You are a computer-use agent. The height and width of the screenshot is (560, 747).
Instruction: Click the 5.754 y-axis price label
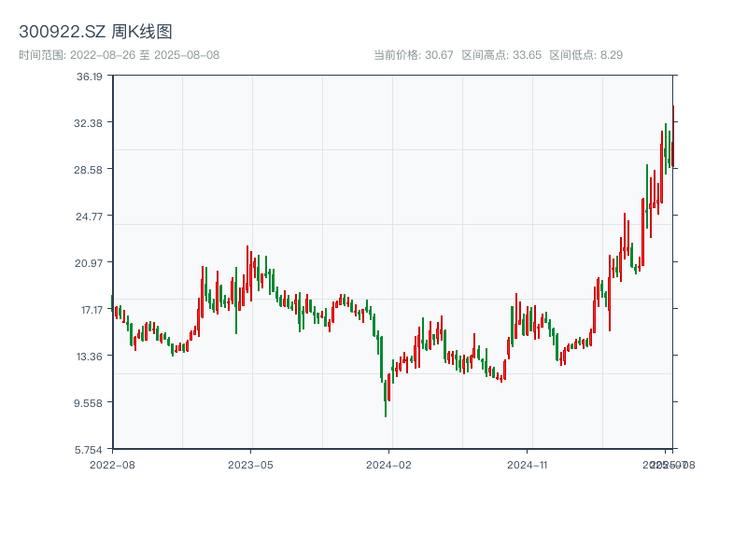[x=90, y=450]
